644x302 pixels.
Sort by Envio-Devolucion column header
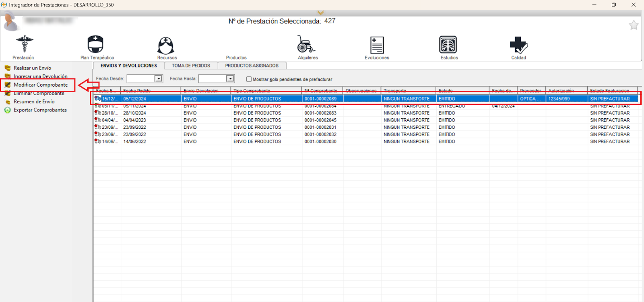[x=206, y=90]
